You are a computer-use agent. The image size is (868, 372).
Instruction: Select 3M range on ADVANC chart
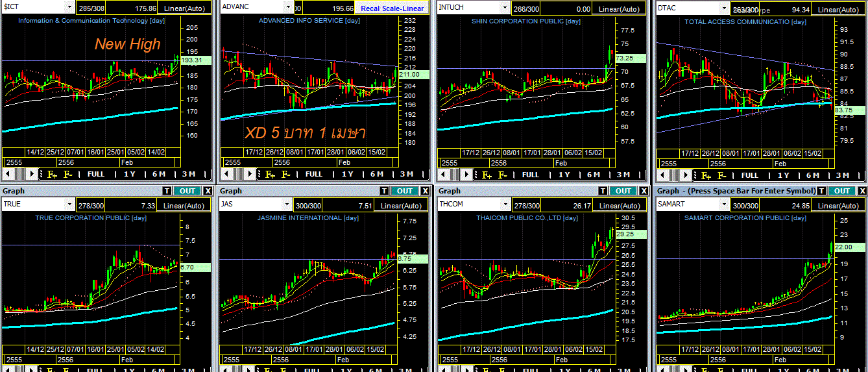click(x=406, y=174)
